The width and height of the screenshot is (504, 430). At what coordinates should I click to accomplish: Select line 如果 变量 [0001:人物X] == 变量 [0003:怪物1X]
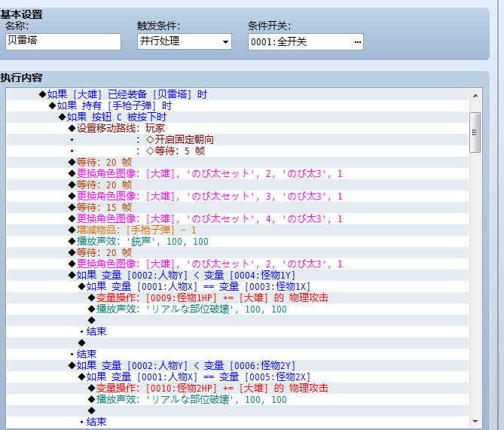coord(237,286)
